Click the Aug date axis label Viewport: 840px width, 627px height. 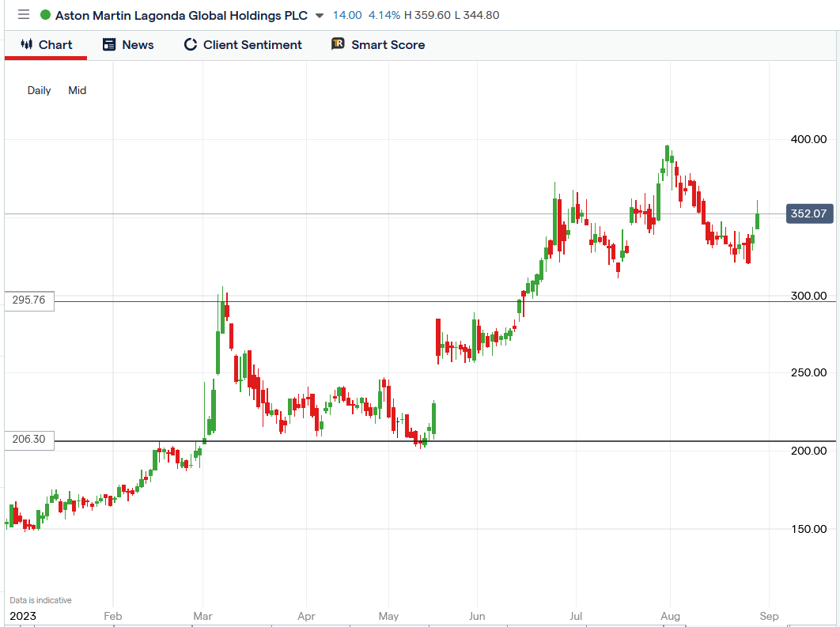(670, 616)
